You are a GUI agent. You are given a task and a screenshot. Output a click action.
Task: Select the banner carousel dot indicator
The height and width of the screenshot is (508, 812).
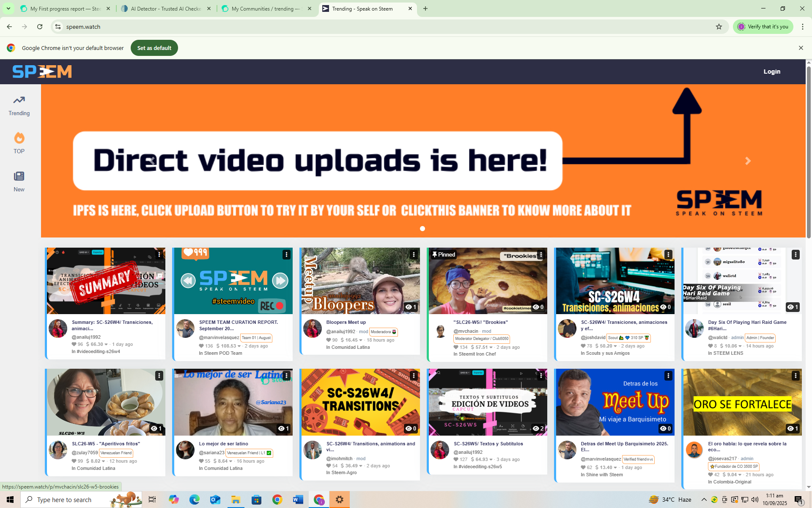point(422,229)
